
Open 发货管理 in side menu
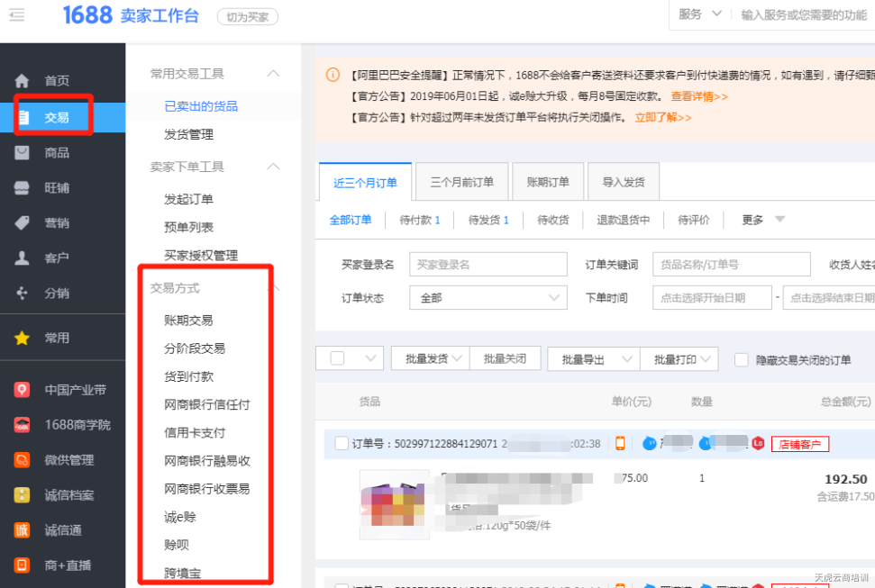(x=188, y=134)
